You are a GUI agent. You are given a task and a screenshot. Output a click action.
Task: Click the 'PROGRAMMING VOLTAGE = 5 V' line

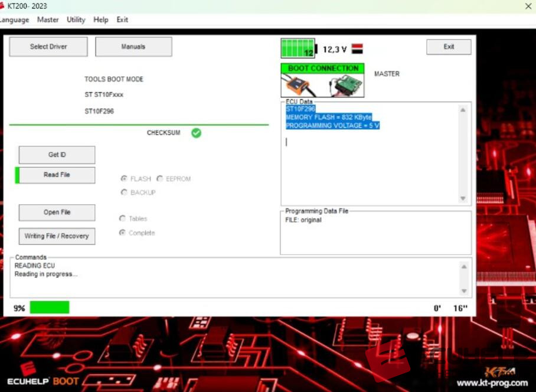point(332,125)
